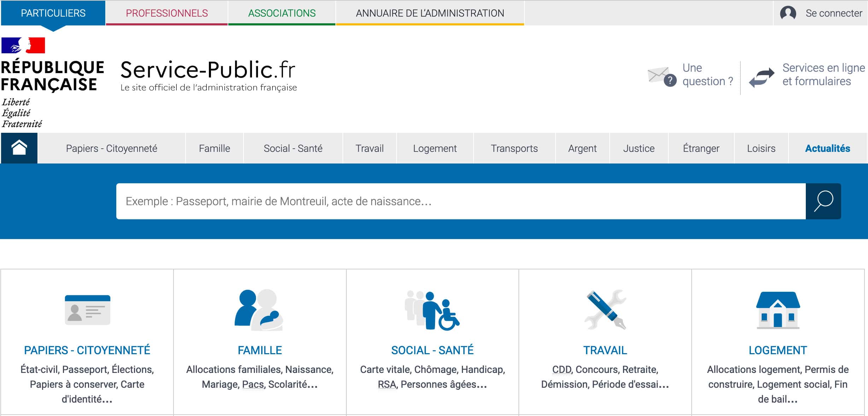Click Services en ligne et formulaires link
Screen dimensions: 868x416
coord(823,75)
